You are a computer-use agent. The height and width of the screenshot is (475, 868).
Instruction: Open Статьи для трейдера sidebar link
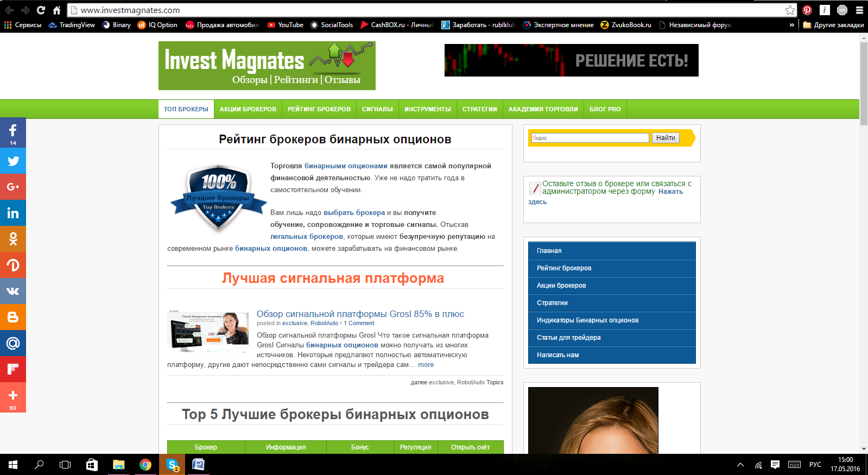612,338
